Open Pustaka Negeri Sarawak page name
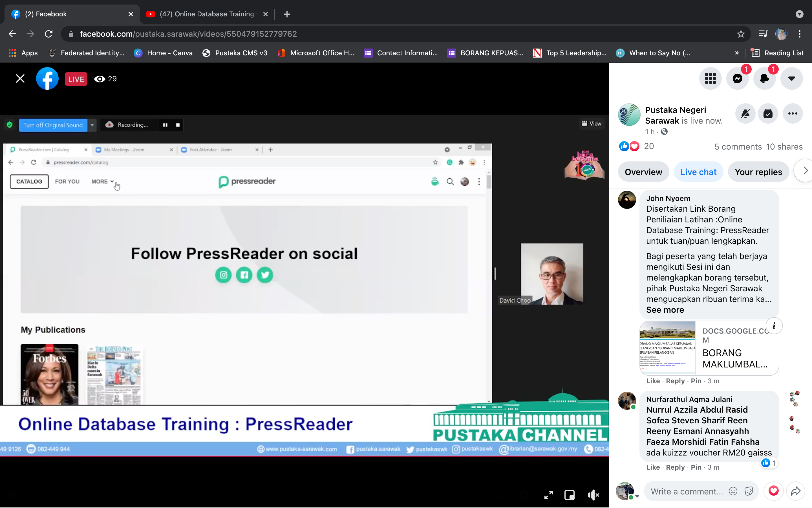This screenshot has height=508, width=812. click(x=675, y=115)
